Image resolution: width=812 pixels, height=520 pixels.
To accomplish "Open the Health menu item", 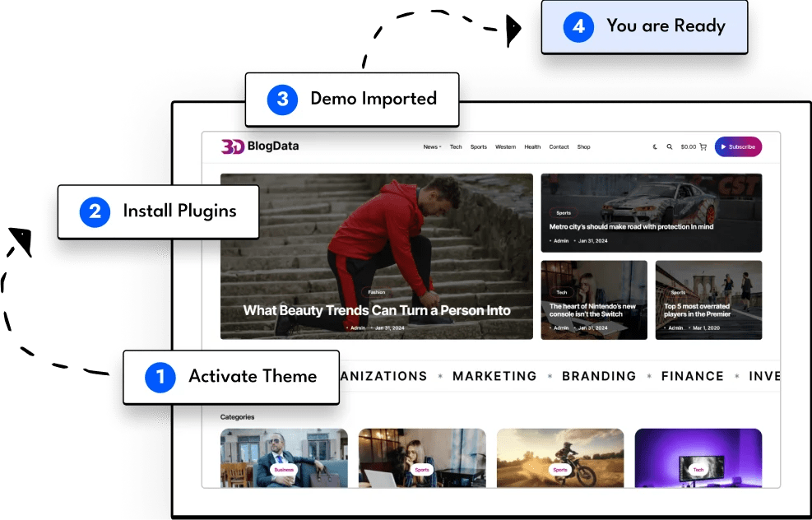I will coord(532,147).
